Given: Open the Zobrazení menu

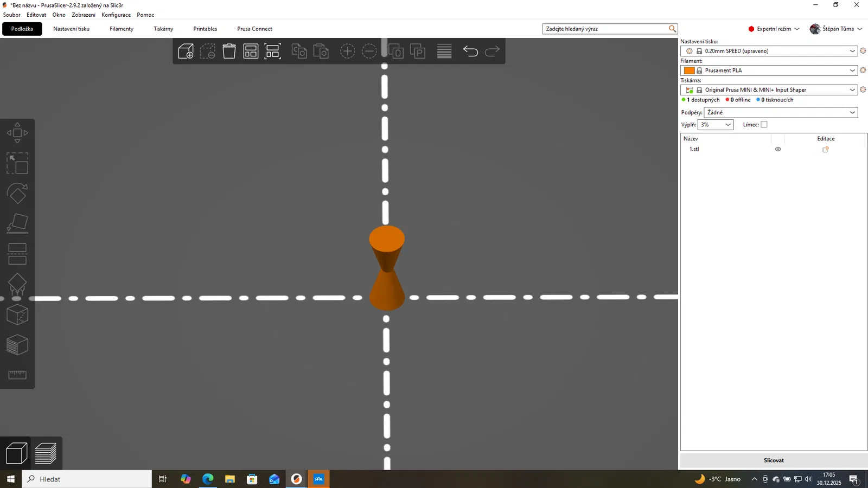Looking at the screenshot, I should coord(84,15).
